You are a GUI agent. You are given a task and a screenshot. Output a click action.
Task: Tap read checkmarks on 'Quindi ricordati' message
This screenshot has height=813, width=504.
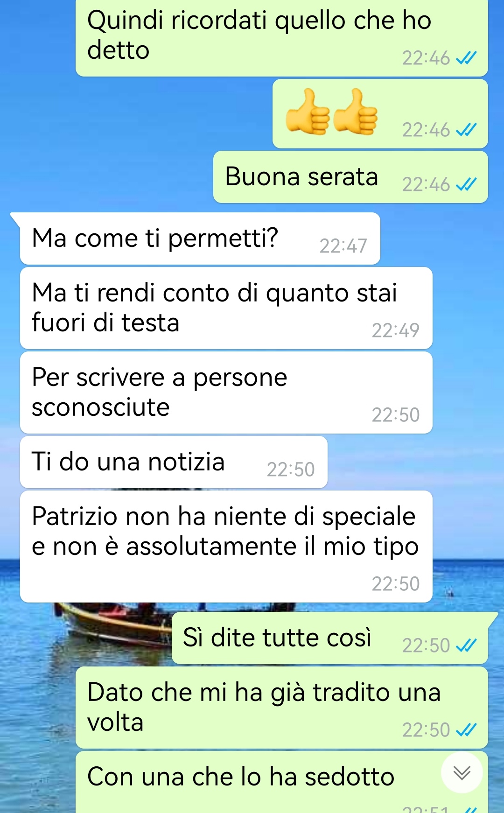pos(466,58)
